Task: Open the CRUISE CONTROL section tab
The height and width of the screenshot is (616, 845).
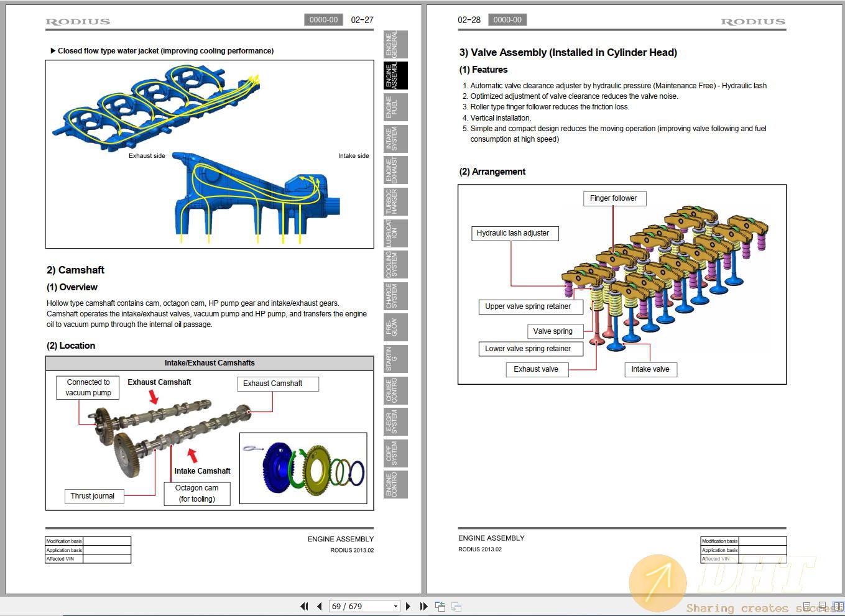Action: (x=395, y=390)
